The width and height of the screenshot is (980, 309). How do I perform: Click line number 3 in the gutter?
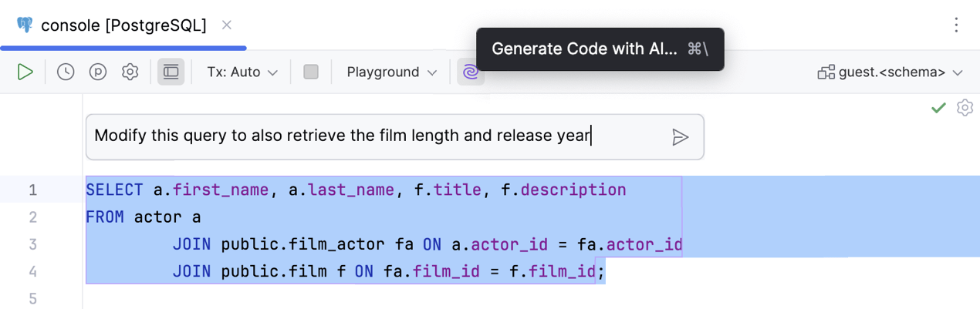(x=32, y=244)
